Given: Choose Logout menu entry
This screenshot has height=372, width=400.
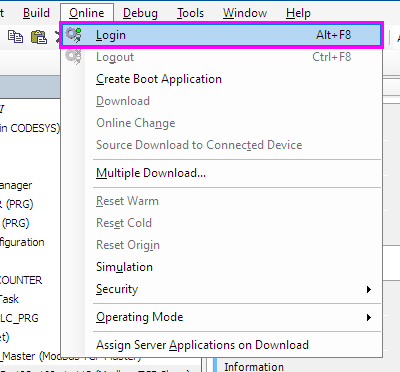Looking at the screenshot, I should [x=221, y=57].
